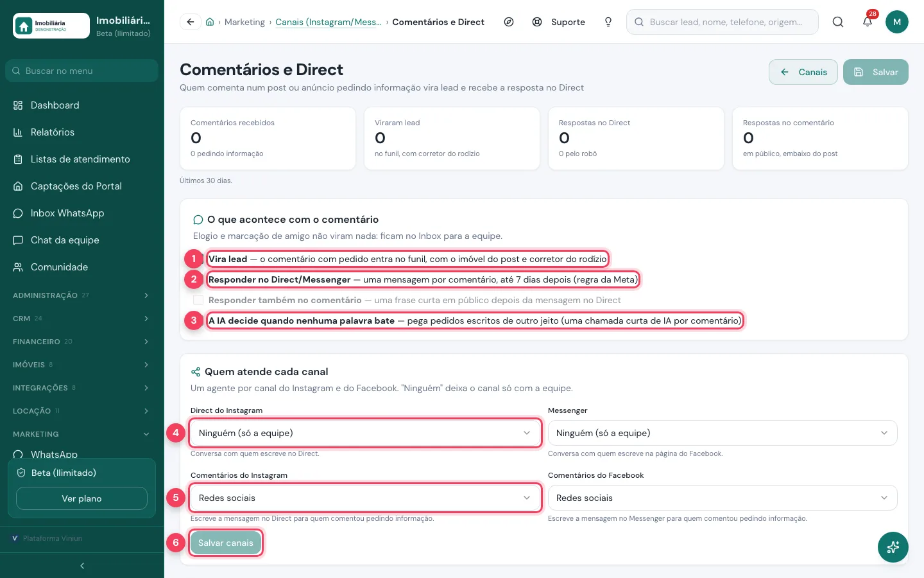The height and width of the screenshot is (578, 924).
Task: Click the Buscar no menu field
Action: click(x=82, y=71)
